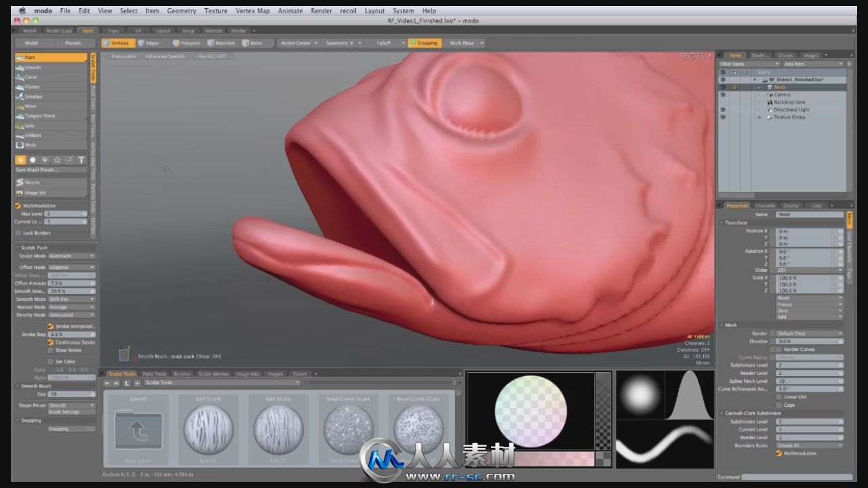This screenshot has width=868, height=488.
Task: Adjust the Smooth Brush Size slider
Action: [x=72, y=394]
